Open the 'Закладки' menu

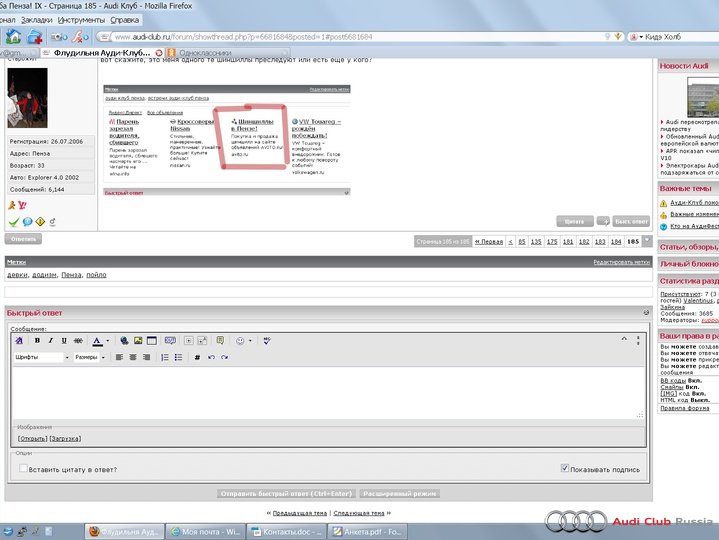[36, 19]
